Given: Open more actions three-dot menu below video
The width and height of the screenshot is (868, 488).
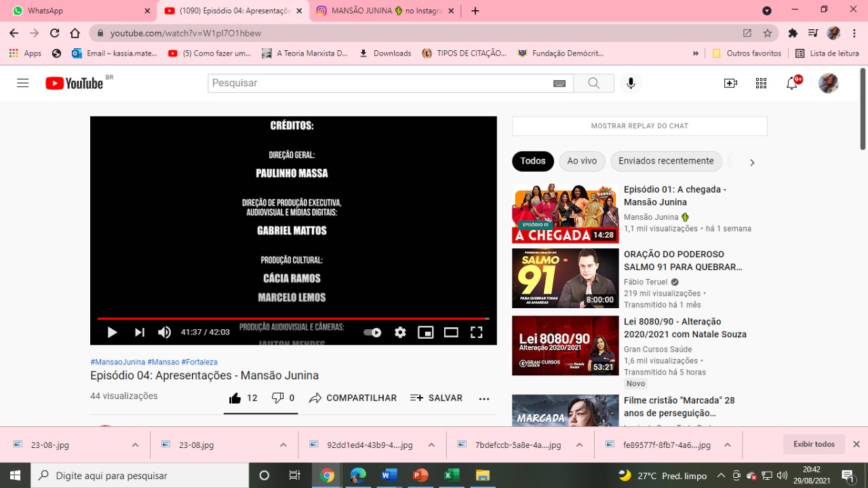Looking at the screenshot, I should 484,398.
